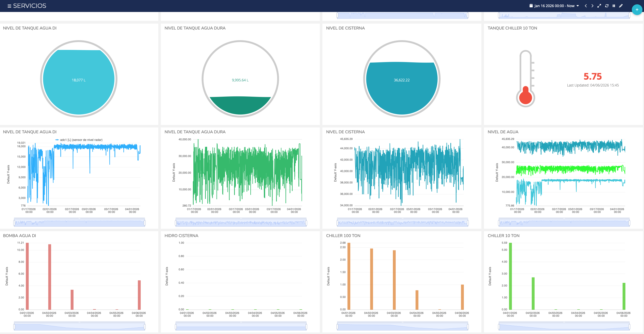This screenshot has width=644, height=334.
Task: Click the calendar icon in header
Action: click(531, 6)
